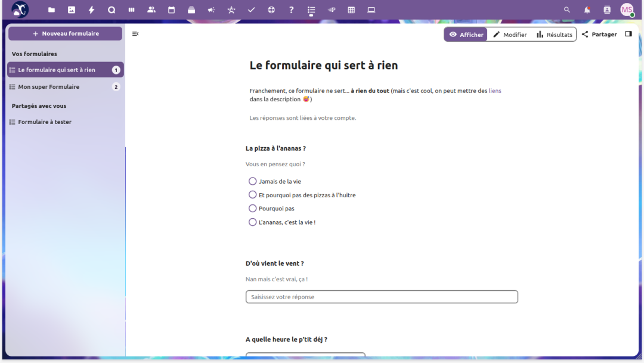644x363 pixels.
Task: Open the Photos app in top bar
Action: pyautogui.click(x=72, y=10)
